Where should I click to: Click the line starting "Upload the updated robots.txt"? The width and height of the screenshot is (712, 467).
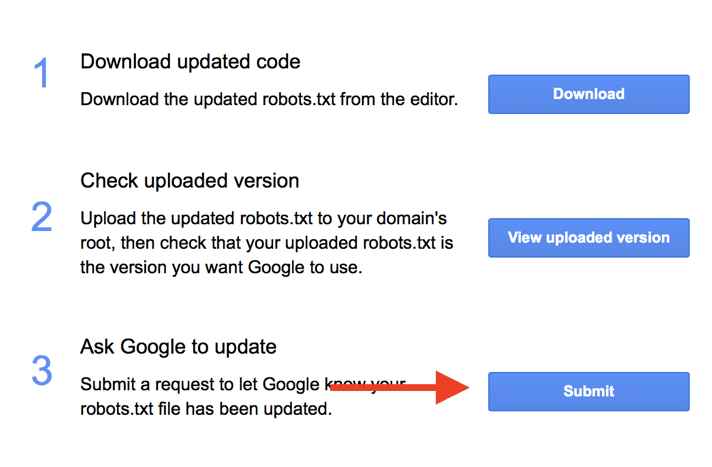coord(272,218)
